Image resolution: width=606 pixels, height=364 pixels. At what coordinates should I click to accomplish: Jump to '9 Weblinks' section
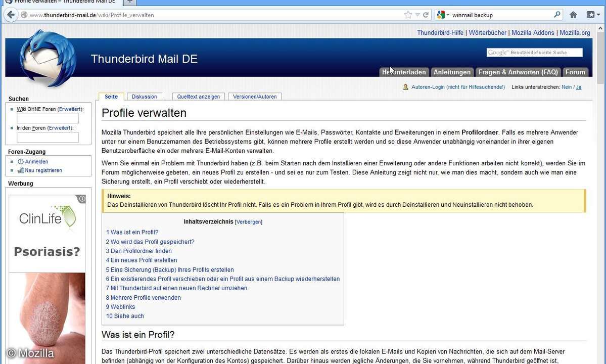121,307
